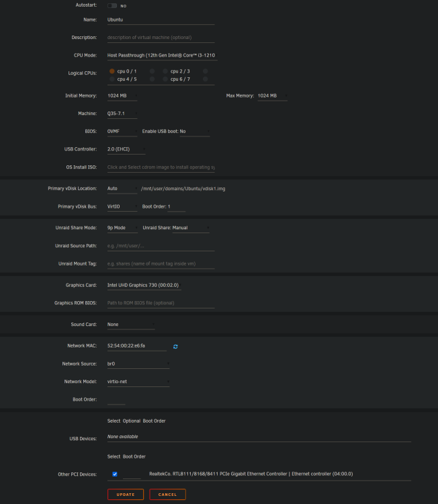
Task: Edit the Network MAC address field
Action: click(137, 346)
